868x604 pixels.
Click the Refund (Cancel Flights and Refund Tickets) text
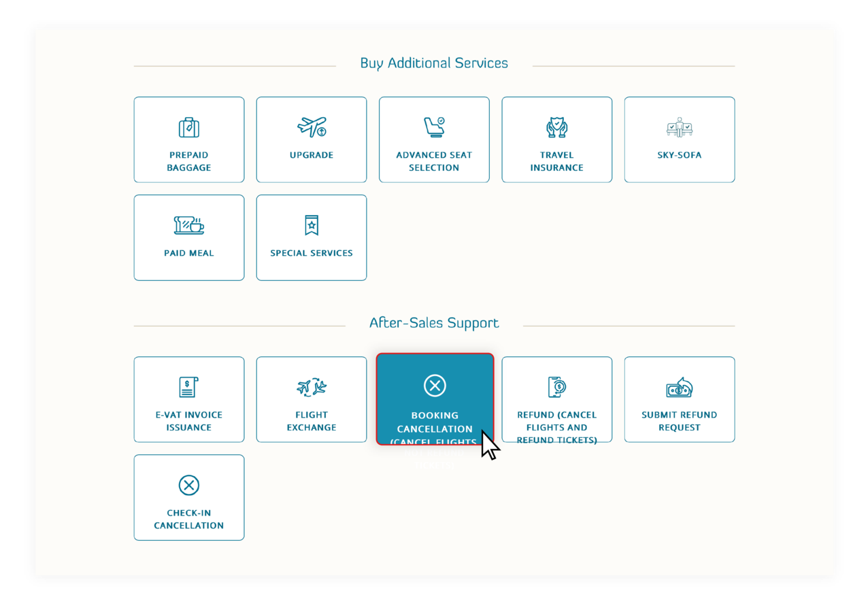pyautogui.click(x=556, y=427)
